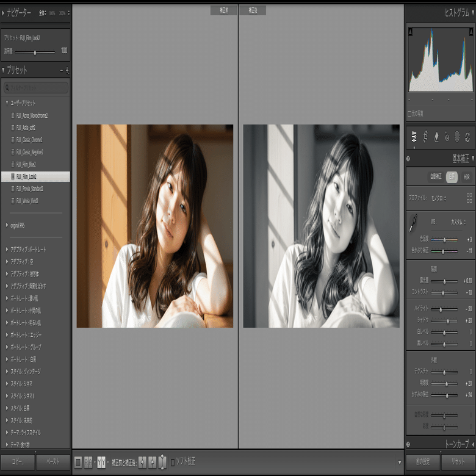Viewport: 476px width, 476px height.
Task: Click the ペースト button
Action: pos(53,462)
